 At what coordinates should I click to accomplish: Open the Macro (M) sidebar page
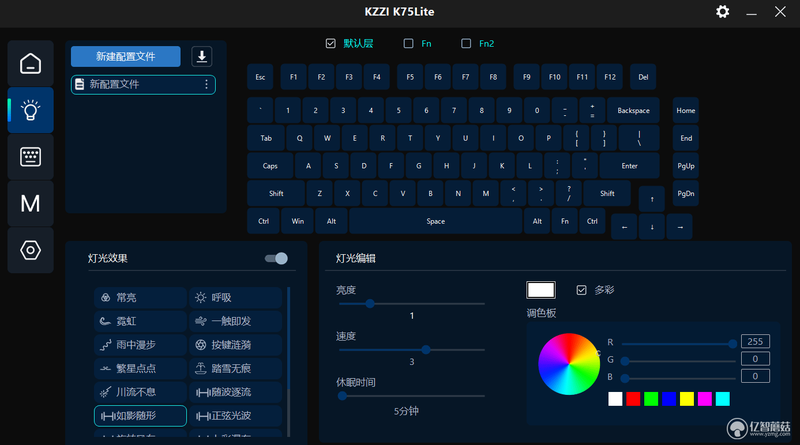click(x=31, y=204)
